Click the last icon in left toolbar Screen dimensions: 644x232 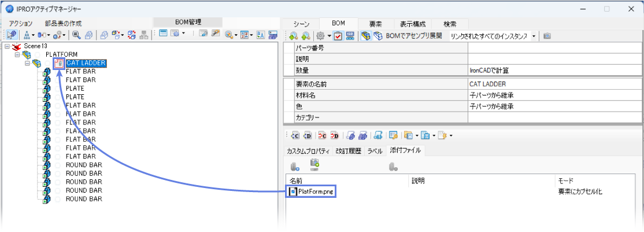click(273, 35)
